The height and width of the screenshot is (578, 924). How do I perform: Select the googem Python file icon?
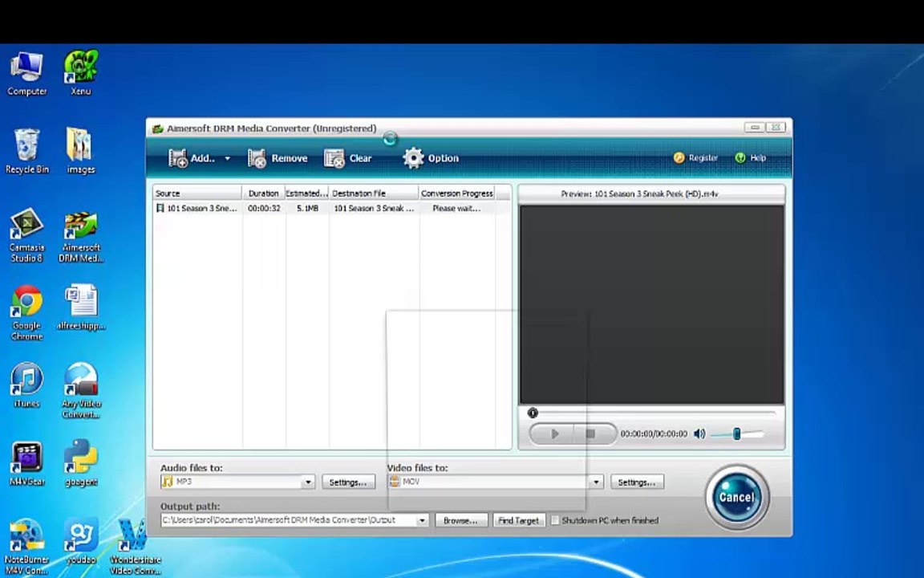coord(81,463)
